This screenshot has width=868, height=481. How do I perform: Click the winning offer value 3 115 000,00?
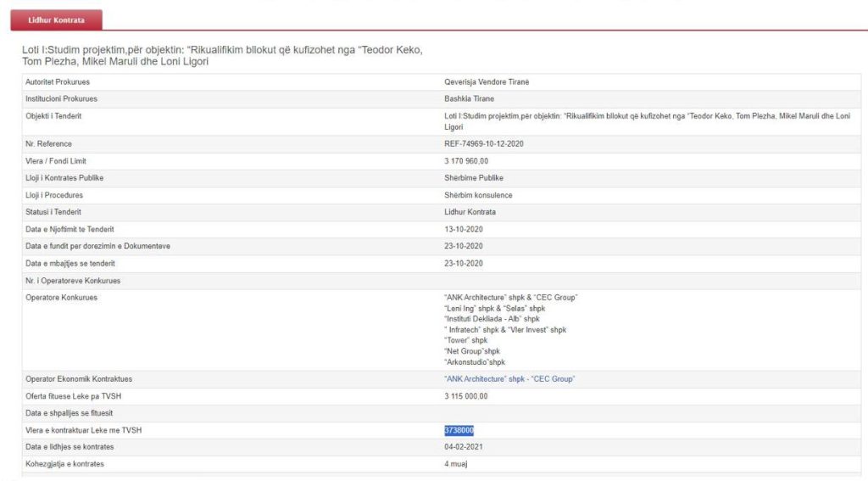click(466, 396)
